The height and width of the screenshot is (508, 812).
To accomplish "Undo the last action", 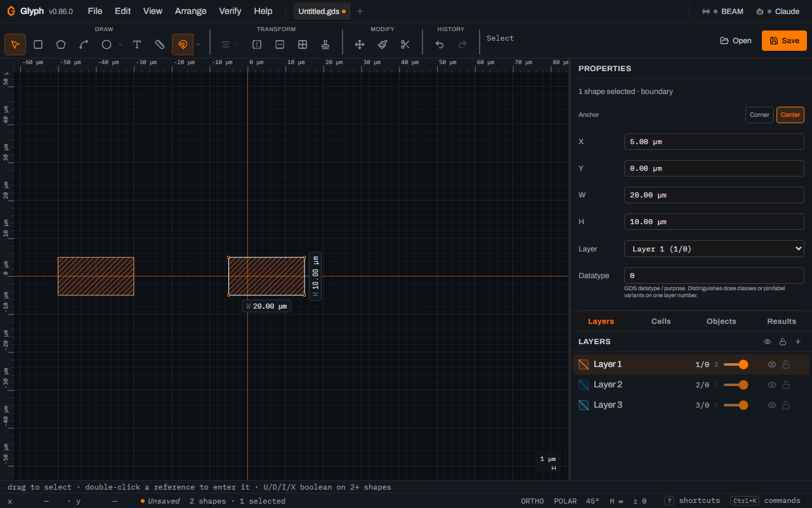I will [x=440, y=44].
